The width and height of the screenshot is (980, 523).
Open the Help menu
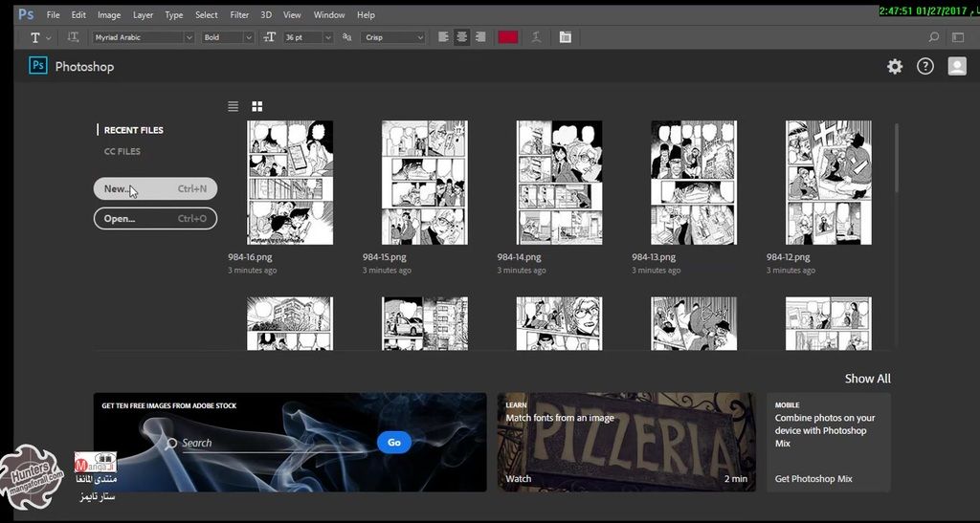[x=366, y=15]
